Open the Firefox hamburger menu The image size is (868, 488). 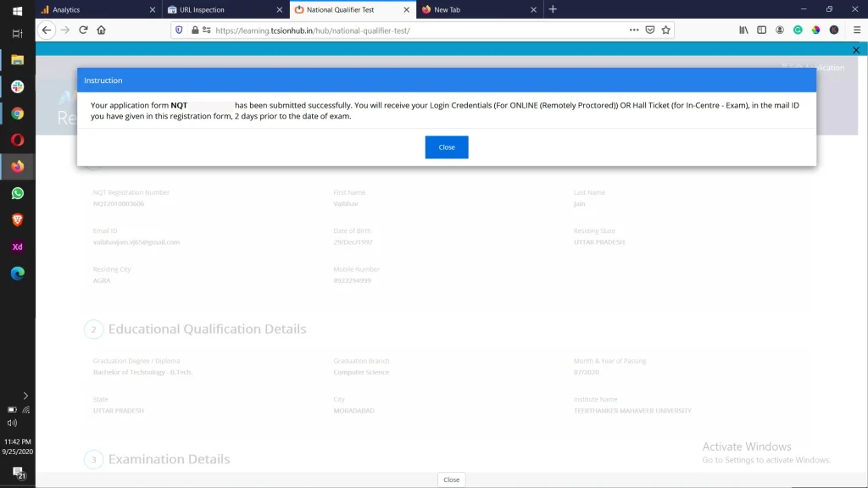[856, 30]
